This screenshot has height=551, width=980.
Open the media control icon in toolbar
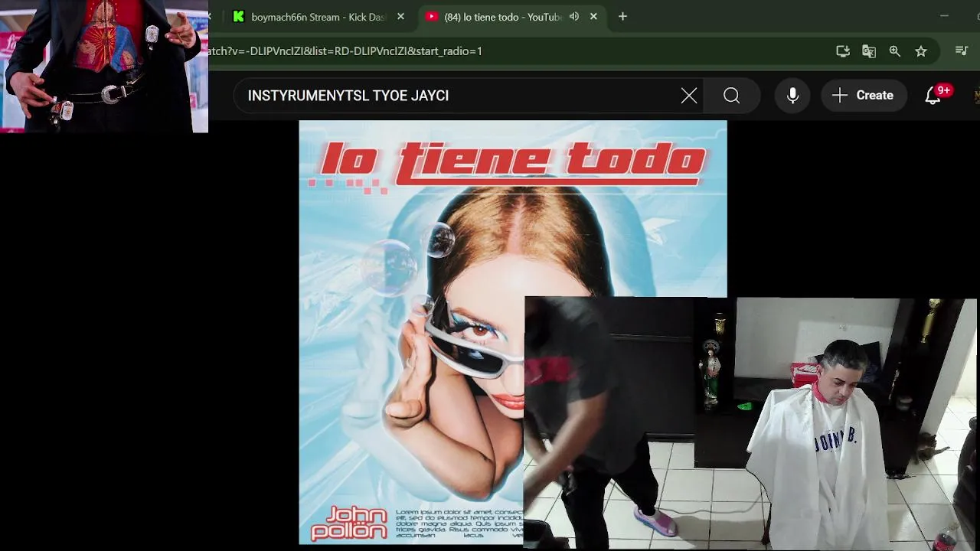(x=962, y=51)
